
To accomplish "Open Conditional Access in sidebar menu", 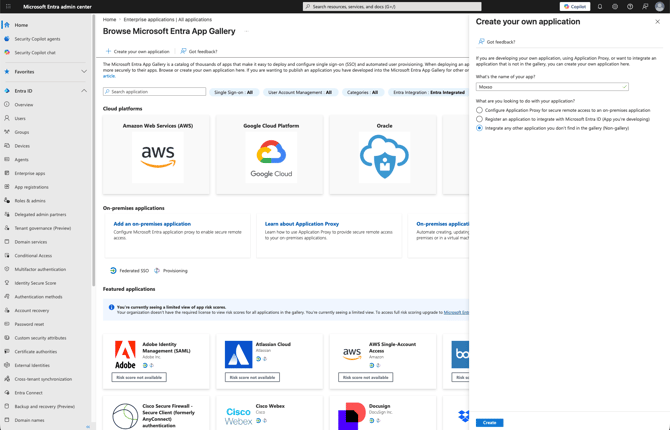I will coord(33,256).
